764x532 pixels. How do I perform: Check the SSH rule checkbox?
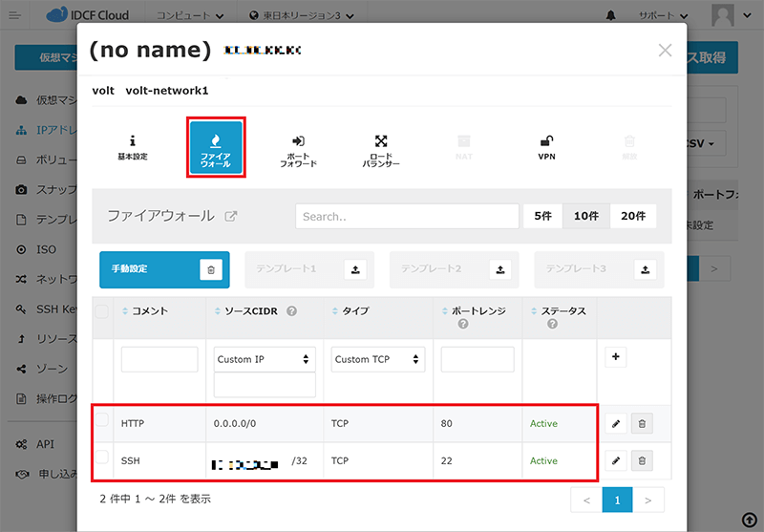point(102,459)
